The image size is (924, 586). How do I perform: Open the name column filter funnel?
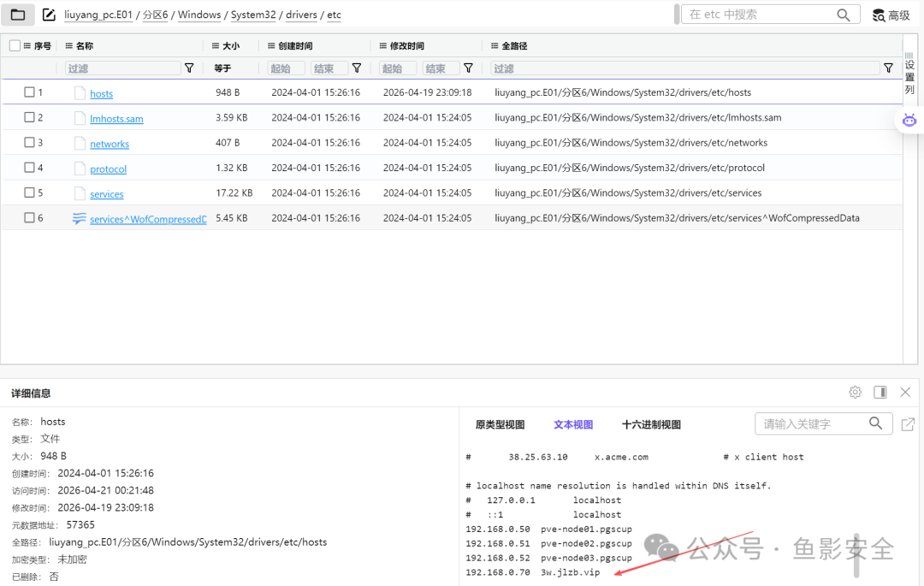coord(189,68)
